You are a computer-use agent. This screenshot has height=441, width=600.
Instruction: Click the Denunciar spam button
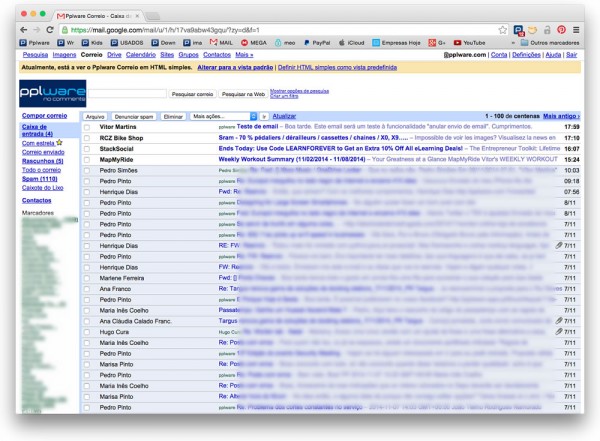(134, 116)
